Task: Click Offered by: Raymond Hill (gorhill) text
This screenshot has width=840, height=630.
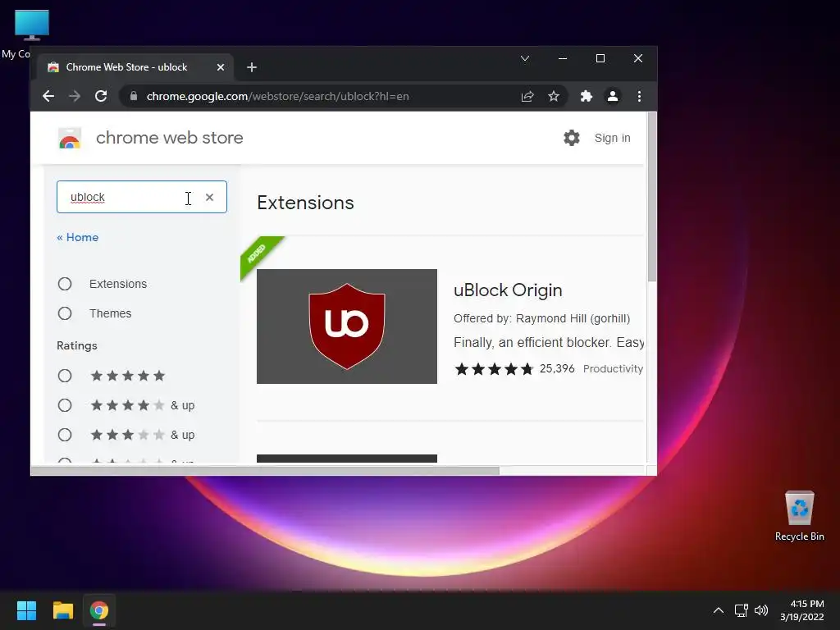Action: (x=541, y=318)
